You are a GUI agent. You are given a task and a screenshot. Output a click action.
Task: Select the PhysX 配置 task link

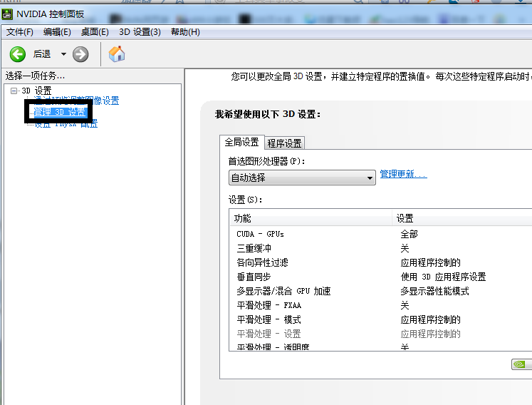pos(66,123)
